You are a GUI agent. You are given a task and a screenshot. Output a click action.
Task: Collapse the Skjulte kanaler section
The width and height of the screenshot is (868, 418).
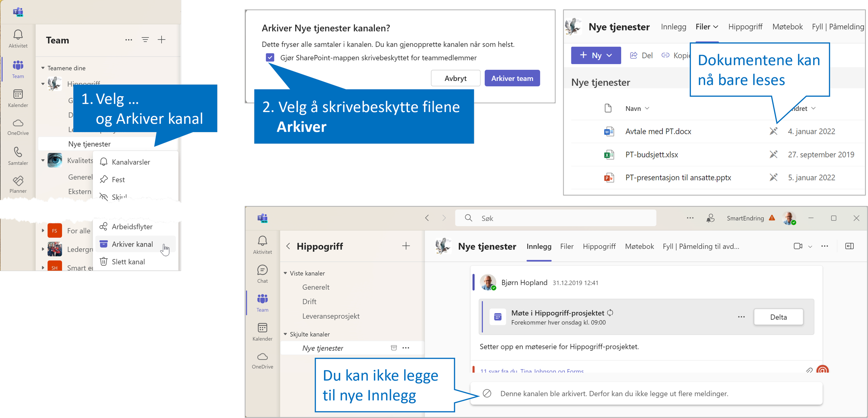click(x=285, y=334)
